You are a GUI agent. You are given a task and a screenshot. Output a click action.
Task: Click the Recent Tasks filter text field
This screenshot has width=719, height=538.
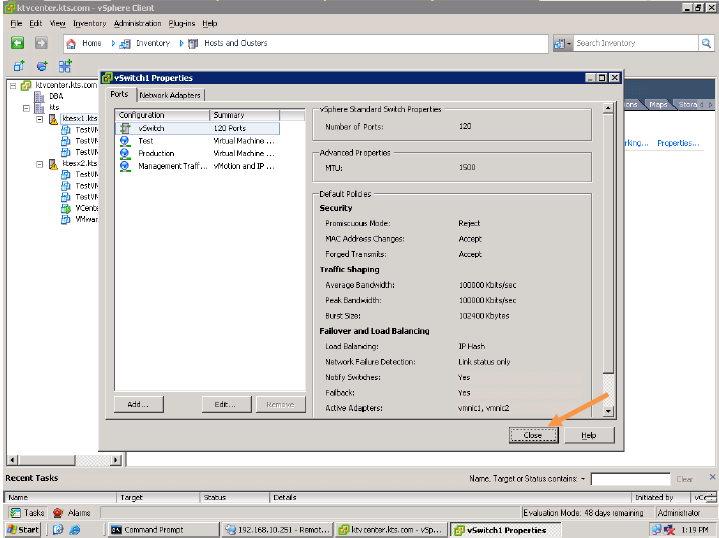pos(631,479)
